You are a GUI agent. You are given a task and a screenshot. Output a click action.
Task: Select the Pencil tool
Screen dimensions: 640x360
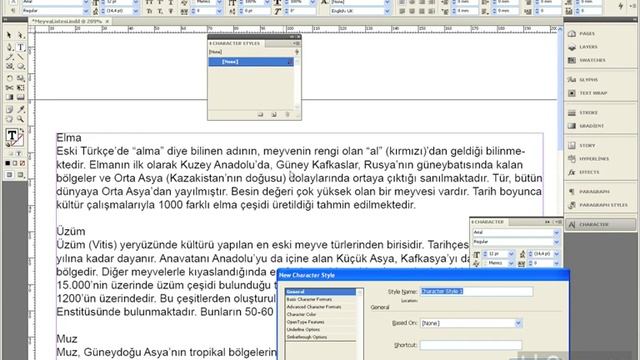tap(9, 57)
